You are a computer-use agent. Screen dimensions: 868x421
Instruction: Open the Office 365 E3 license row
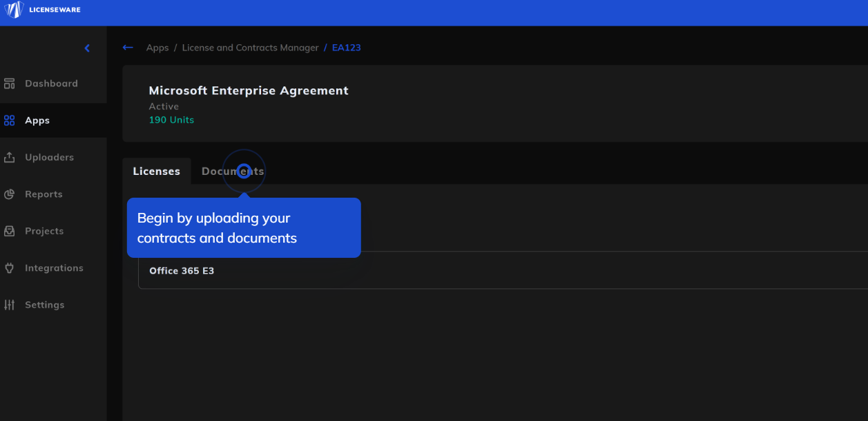[x=503, y=270]
